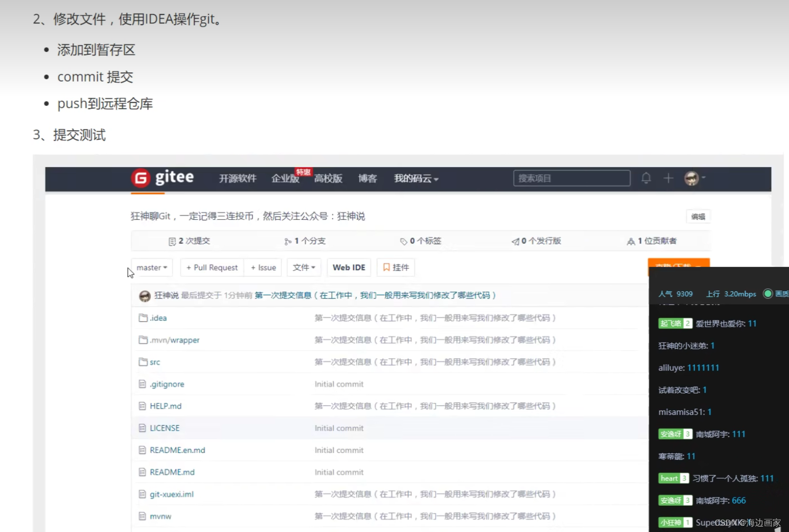Click the 0 个标签 tags stat
This screenshot has width=789, height=532.
click(x=421, y=241)
